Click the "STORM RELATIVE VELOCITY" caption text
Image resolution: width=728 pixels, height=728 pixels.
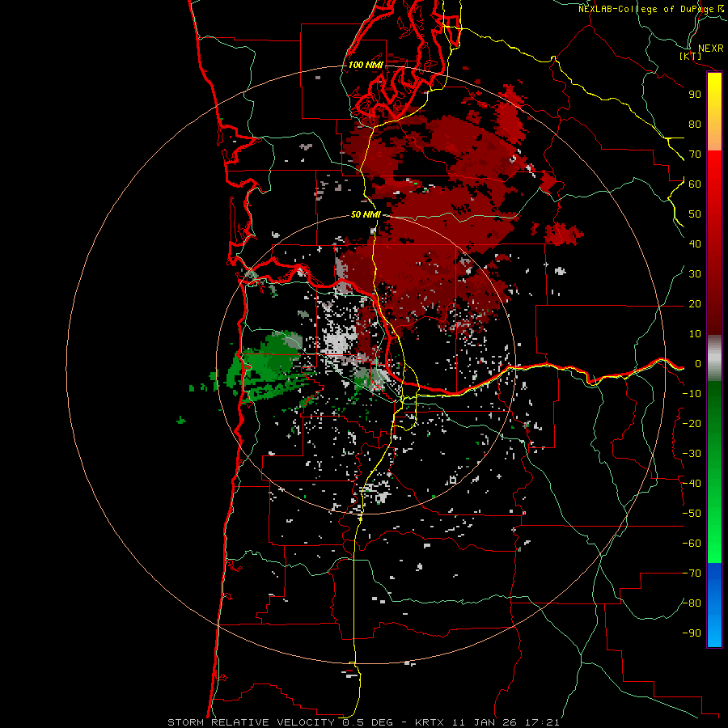[x=252, y=722]
